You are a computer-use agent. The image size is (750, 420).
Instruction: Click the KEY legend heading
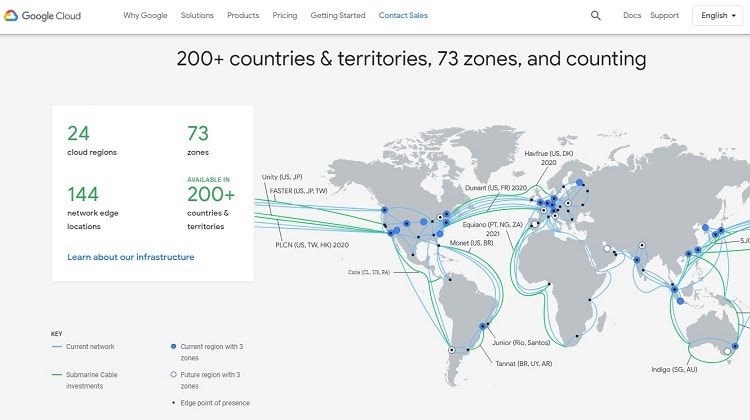(56, 333)
